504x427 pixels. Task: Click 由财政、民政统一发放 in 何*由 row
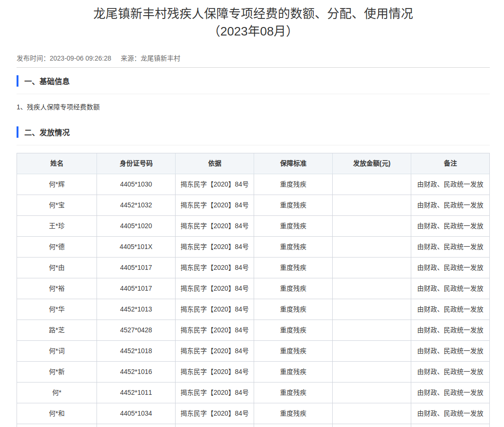(450, 267)
